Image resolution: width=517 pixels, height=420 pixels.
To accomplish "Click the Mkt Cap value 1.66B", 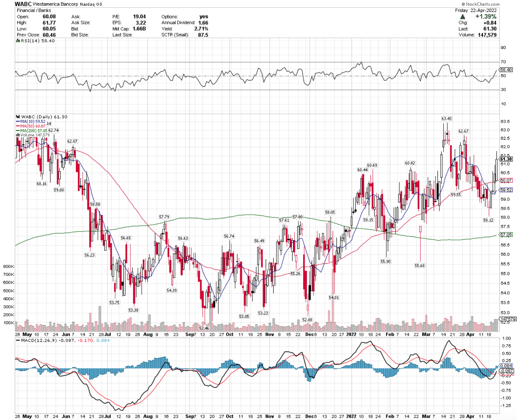I will (x=139, y=29).
